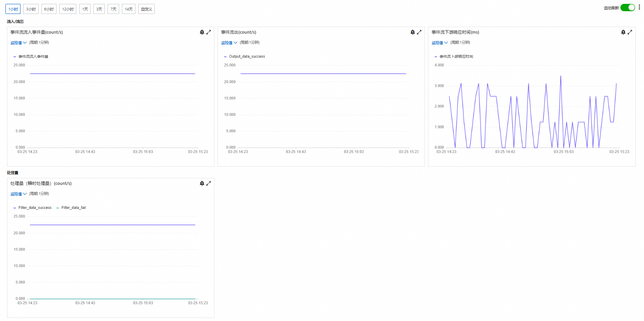
Task: Expand 事件流流入事件量 chart to fullscreen
Action: tap(209, 32)
